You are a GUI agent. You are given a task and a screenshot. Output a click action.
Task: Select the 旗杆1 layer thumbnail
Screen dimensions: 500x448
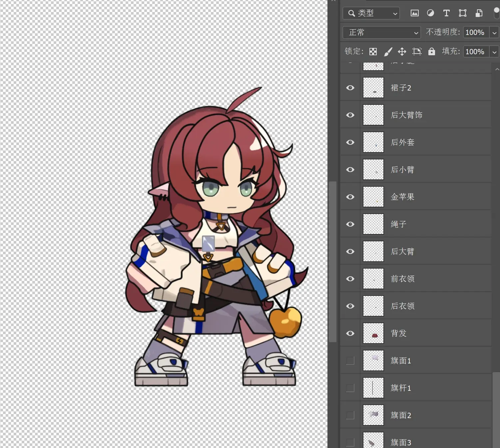373,388
